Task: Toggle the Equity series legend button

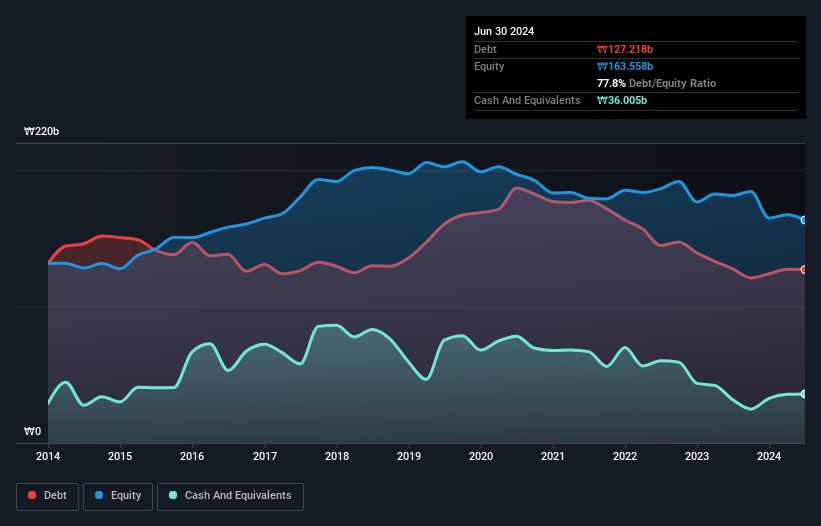Action: click(x=118, y=496)
